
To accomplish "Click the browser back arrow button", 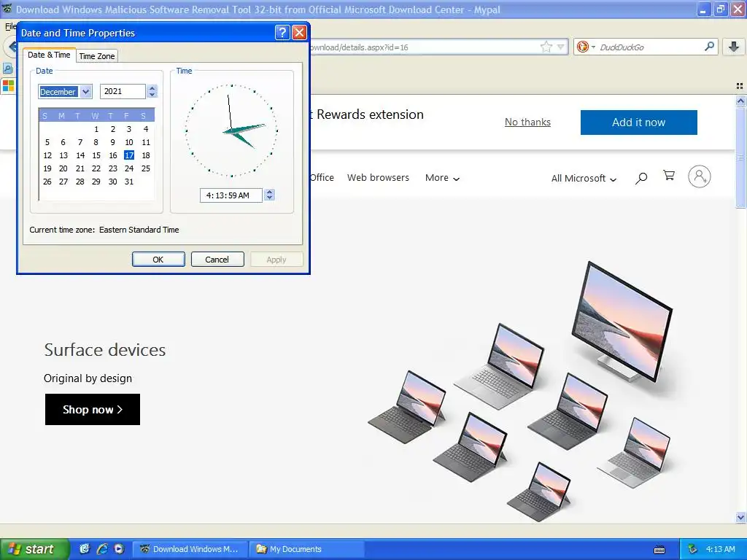I will pos(10,47).
